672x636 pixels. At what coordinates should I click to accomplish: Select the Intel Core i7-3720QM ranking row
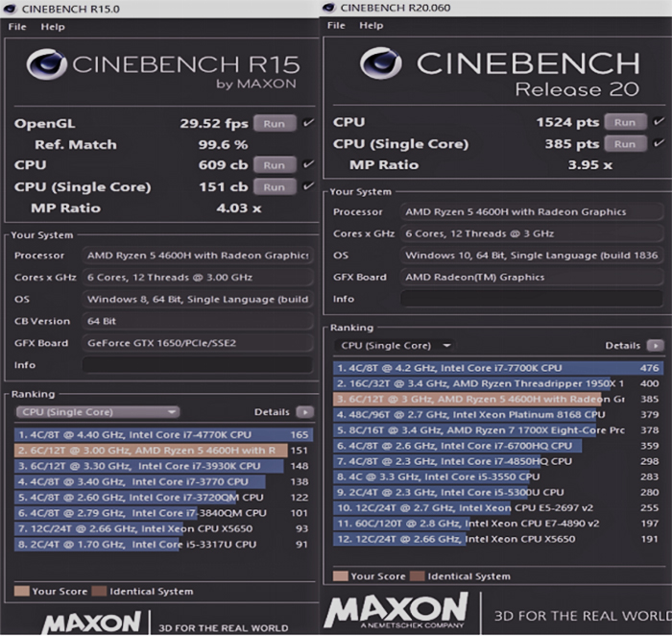164,497
